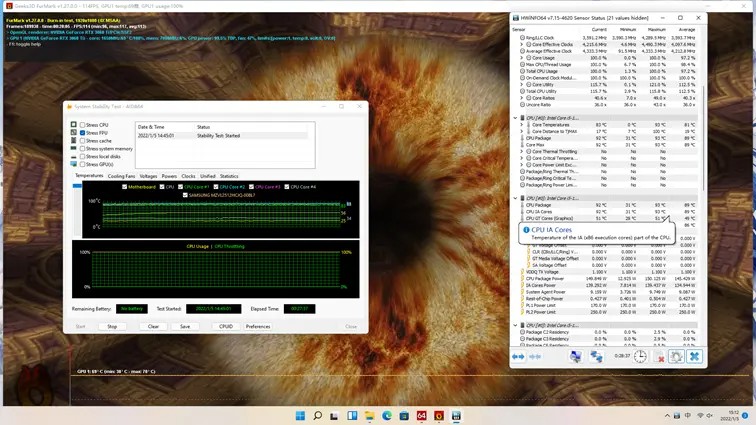Viewport: 756px width, 425px height.
Task: Uncheck Stress FPU in the stability test
Action: point(82,133)
